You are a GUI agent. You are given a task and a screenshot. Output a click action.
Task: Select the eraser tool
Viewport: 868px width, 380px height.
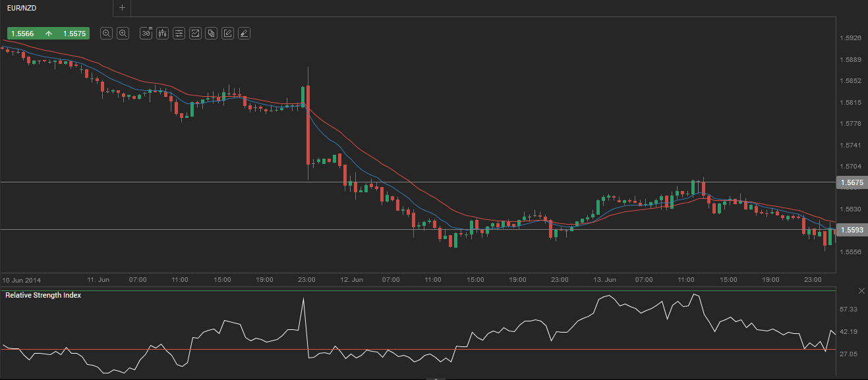244,33
